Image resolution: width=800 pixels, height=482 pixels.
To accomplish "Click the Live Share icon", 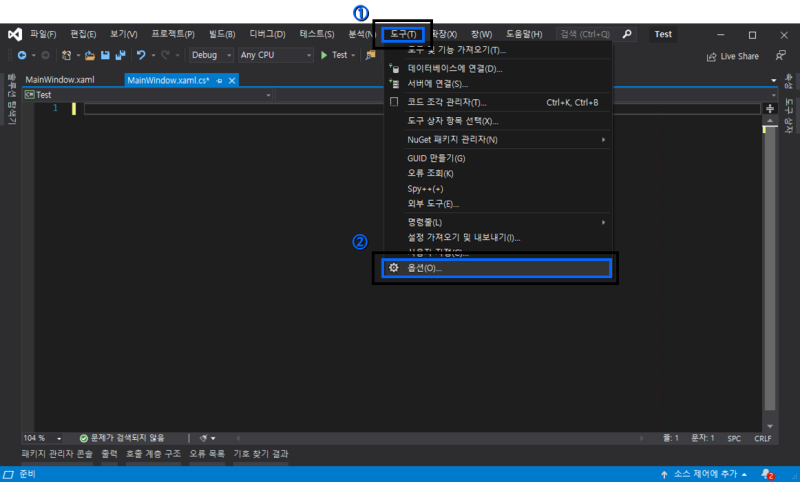I will point(711,57).
